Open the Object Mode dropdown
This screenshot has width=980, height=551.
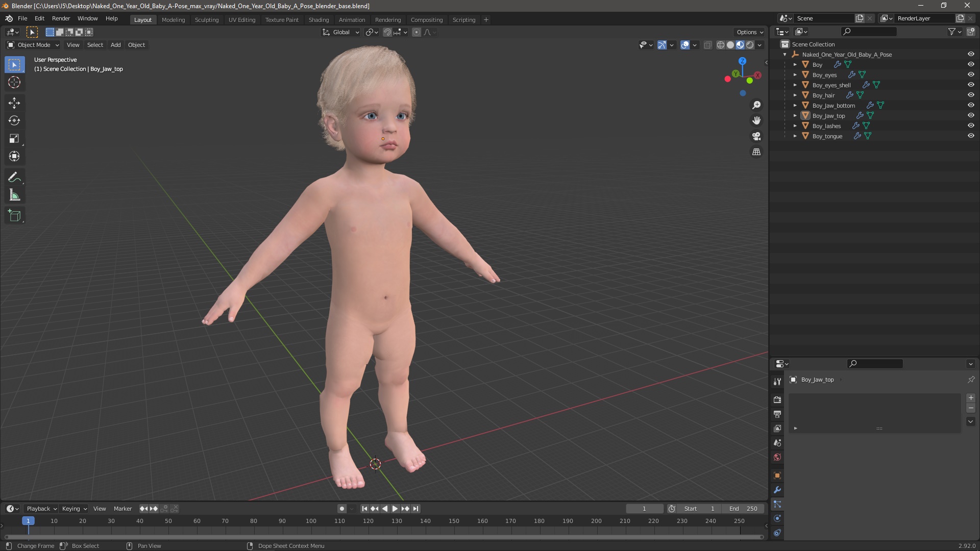click(x=33, y=45)
